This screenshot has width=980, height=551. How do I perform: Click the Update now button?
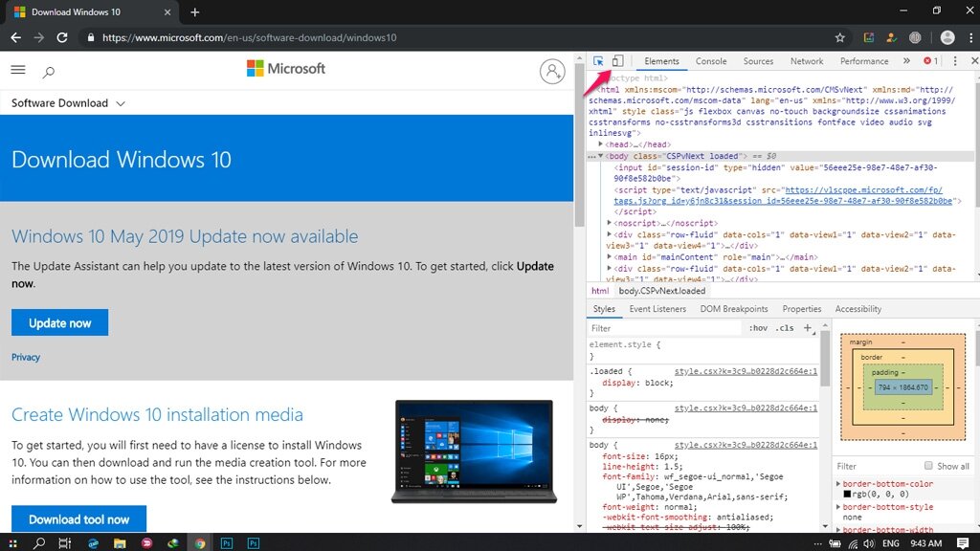click(x=59, y=322)
